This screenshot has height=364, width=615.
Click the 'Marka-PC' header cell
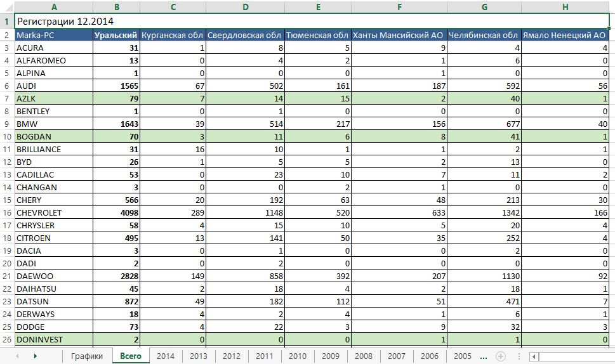(54, 36)
